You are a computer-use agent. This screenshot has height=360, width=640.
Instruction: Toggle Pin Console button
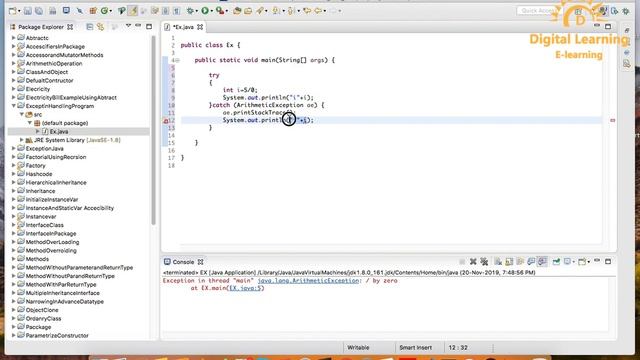pyautogui.click(x=556, y=262)
